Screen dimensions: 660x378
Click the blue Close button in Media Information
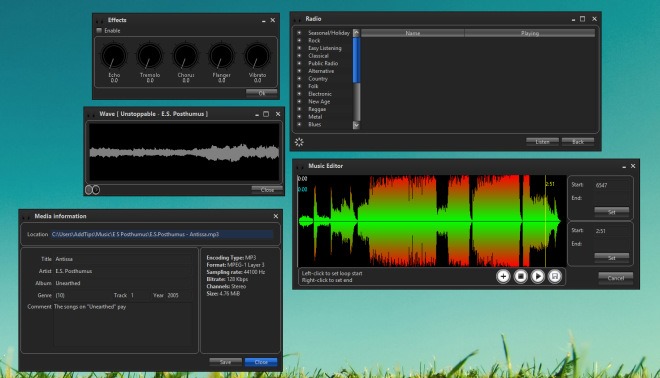coord(261,362)
